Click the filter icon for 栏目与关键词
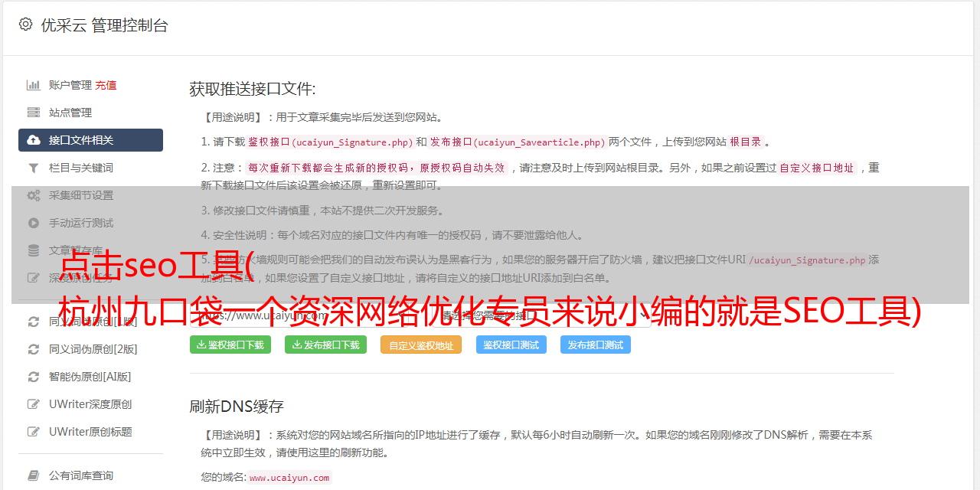 (x=34, y=168)
